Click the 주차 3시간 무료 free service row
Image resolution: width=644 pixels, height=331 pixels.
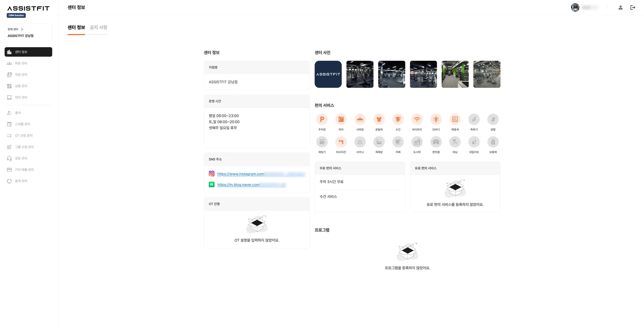360,182
